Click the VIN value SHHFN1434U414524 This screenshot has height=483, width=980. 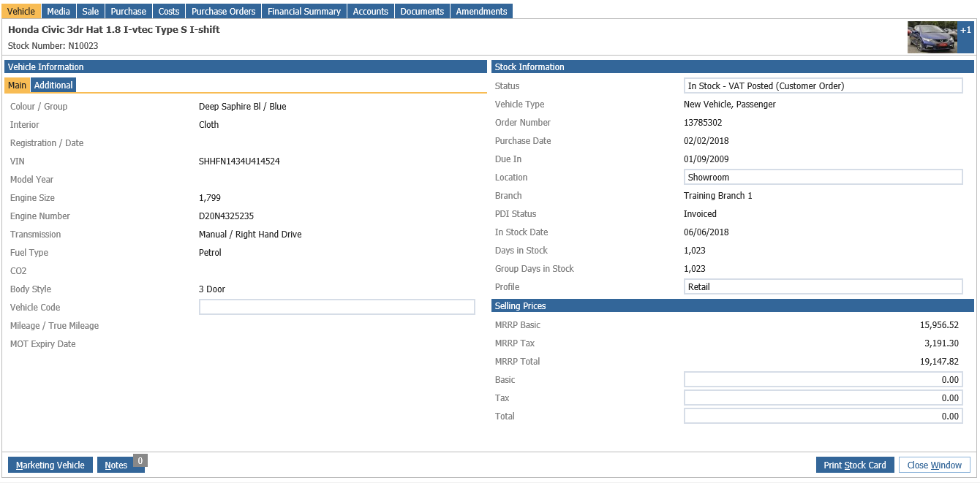coord(239,161)
